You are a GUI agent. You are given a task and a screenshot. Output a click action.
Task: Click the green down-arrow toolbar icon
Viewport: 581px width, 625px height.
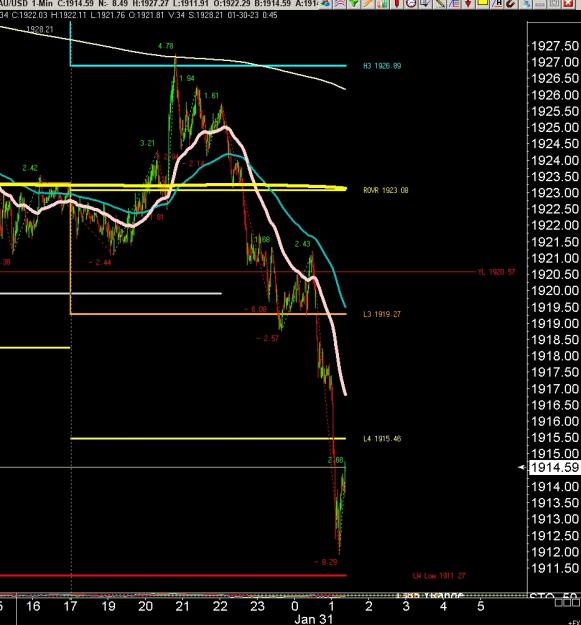(354, 4)
